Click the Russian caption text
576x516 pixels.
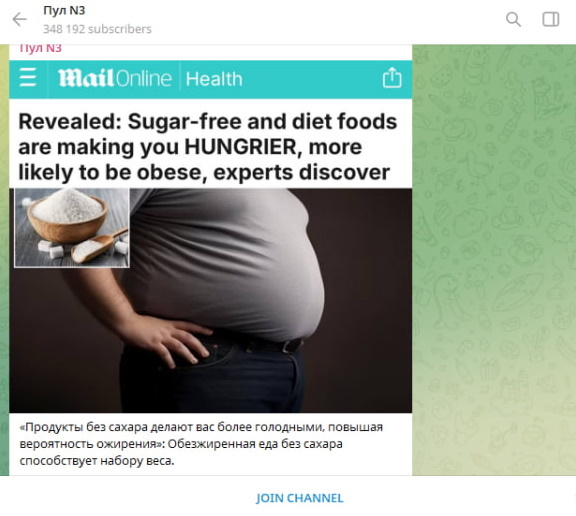[x=201, y=444]
